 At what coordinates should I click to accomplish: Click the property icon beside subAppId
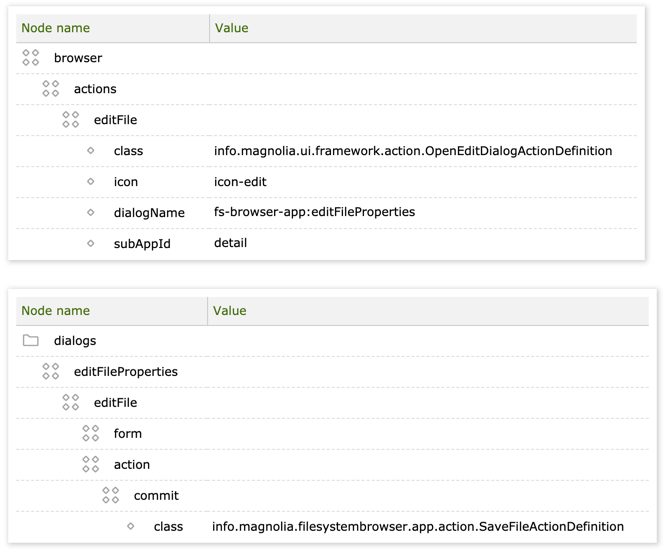91,244
